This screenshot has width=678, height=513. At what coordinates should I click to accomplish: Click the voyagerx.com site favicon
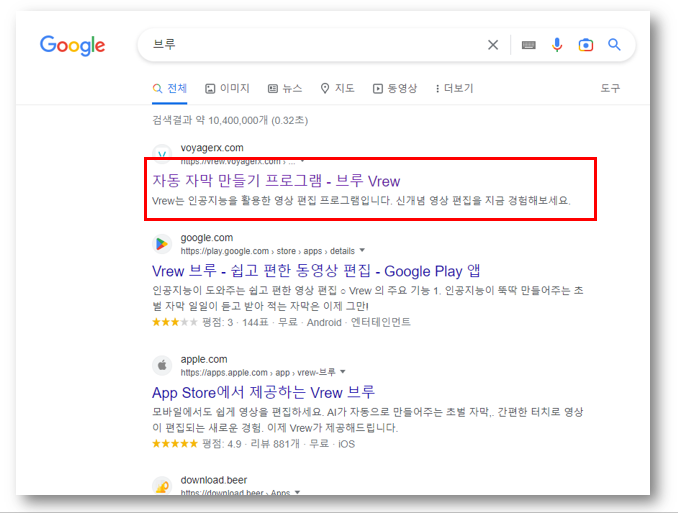[162, 154]
